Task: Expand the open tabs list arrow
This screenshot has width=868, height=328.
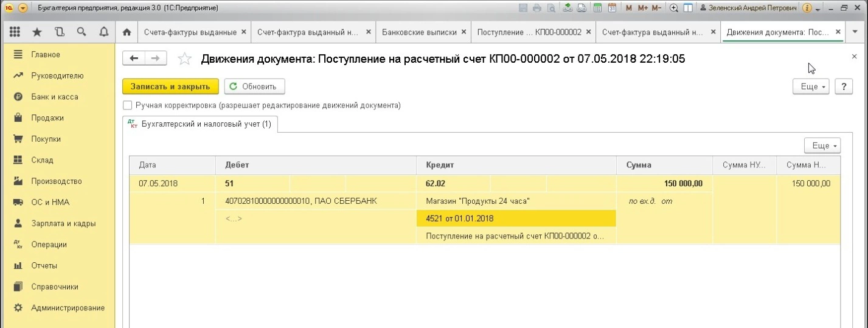Action: (855, 32)
